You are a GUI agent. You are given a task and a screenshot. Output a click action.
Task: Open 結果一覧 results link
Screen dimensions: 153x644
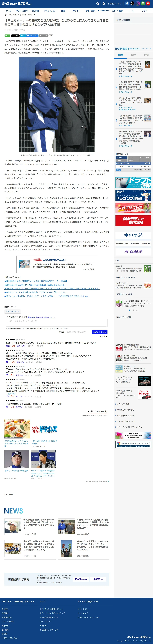coord(148,163)
